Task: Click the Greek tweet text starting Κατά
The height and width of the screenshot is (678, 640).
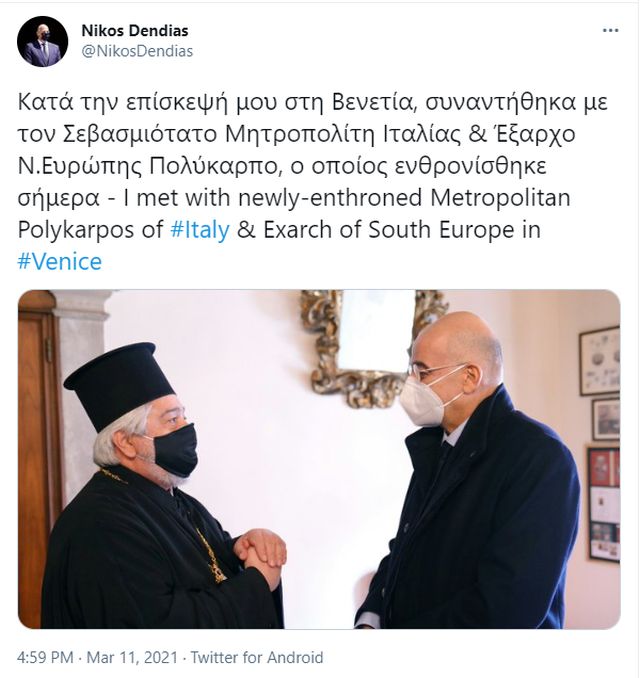Action: coord(313,150)
